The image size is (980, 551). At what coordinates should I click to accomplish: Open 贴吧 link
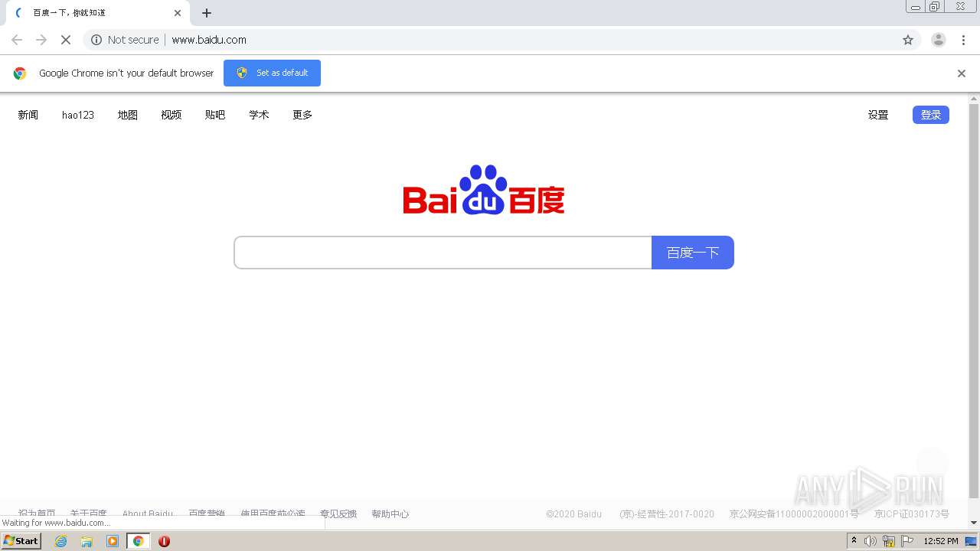215,115
